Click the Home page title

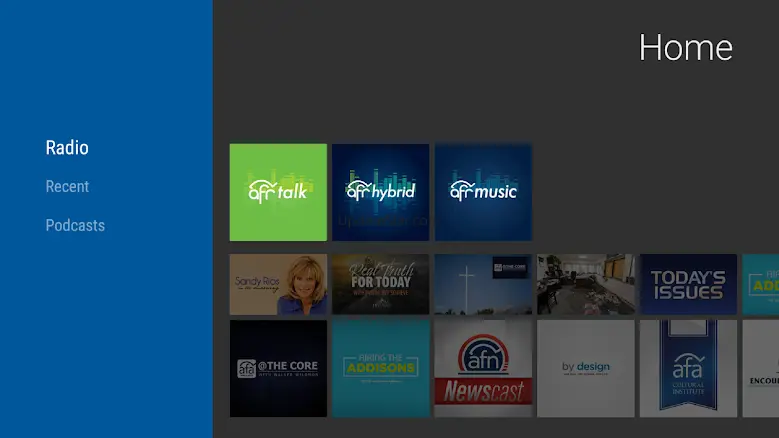[686, 48]
